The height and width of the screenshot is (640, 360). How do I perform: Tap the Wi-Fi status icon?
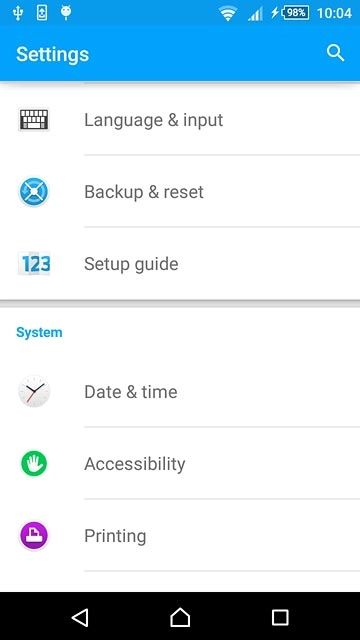(x=228, y=13)
